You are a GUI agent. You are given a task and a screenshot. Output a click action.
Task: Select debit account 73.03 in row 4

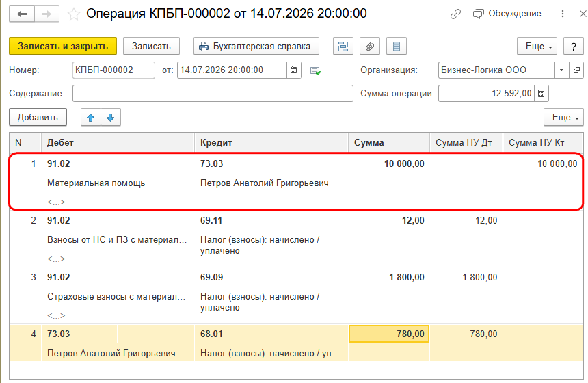point(59,334)
